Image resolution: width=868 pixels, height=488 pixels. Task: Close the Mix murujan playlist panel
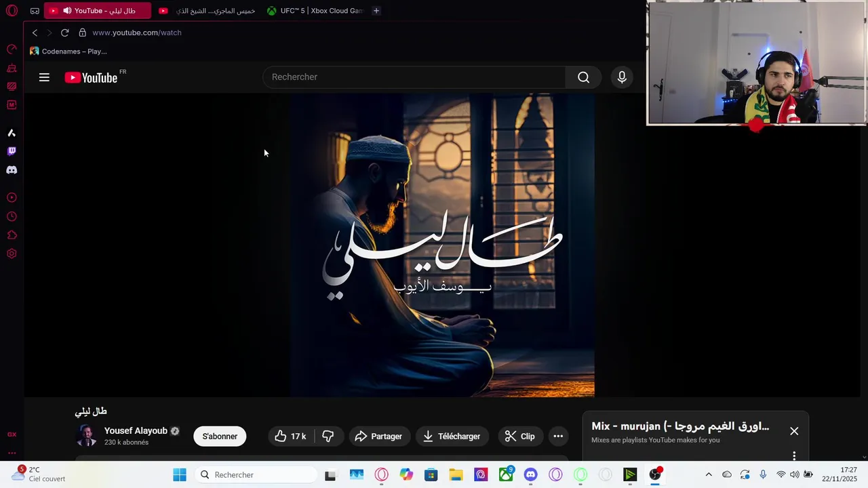pyautogui.click(x=794, y=431)
